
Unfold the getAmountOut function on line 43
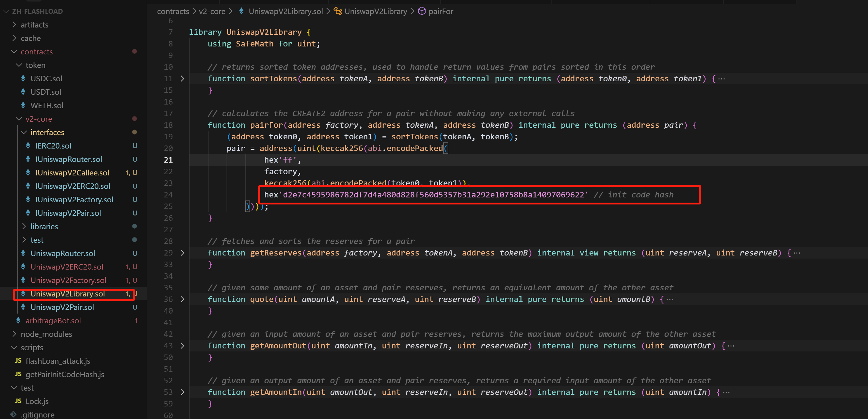click(182, 346)
